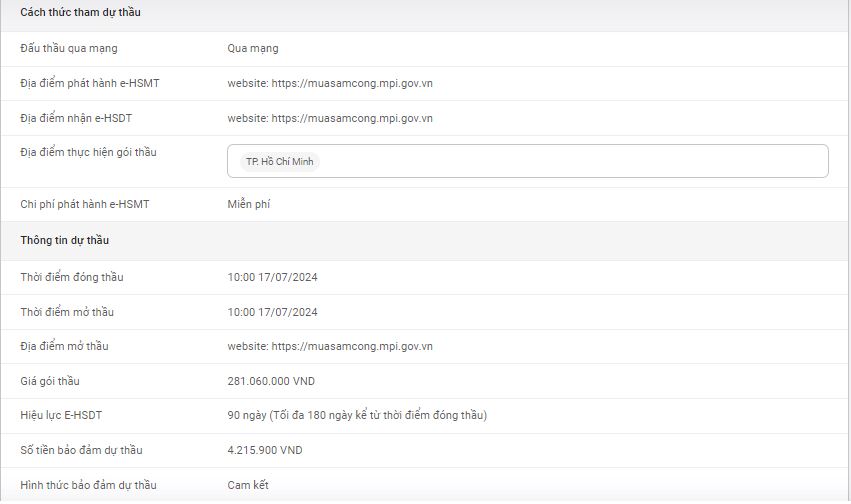Click the "Địa điểm thực hiện gói thầu" label
The height and width of the screenshot is (504, 851).
[x=88, y=152]
